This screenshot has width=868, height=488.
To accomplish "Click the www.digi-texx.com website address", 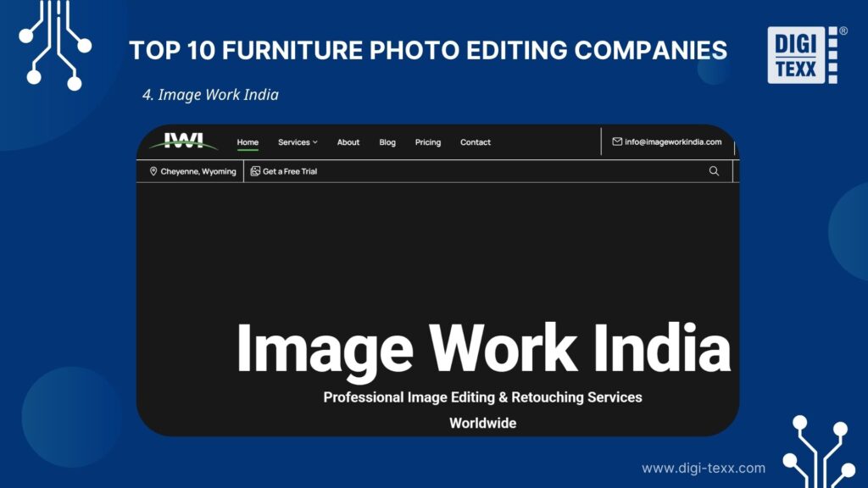I will pyautogui.click(x=704, y=468).
